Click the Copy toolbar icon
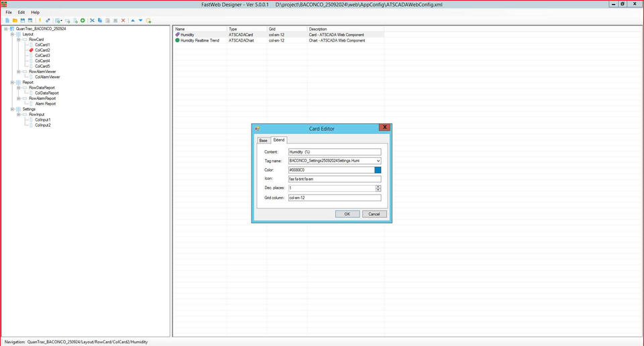Viewport: 644px width, 346px height. coord(100,21)
